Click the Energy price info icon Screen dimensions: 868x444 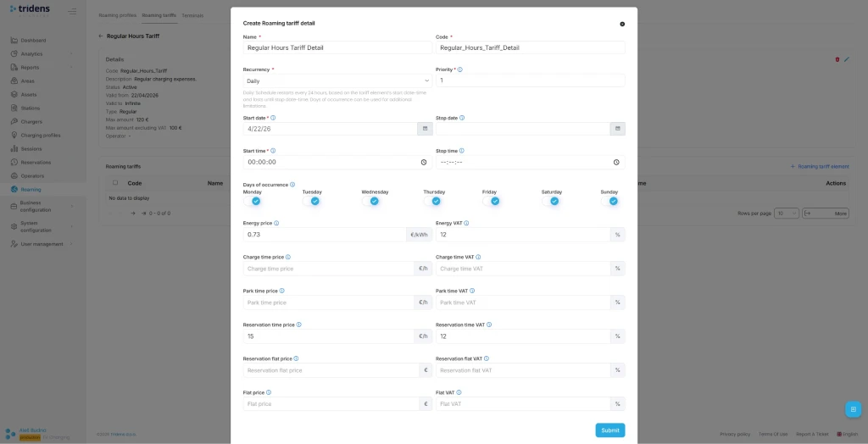point(276,223)
